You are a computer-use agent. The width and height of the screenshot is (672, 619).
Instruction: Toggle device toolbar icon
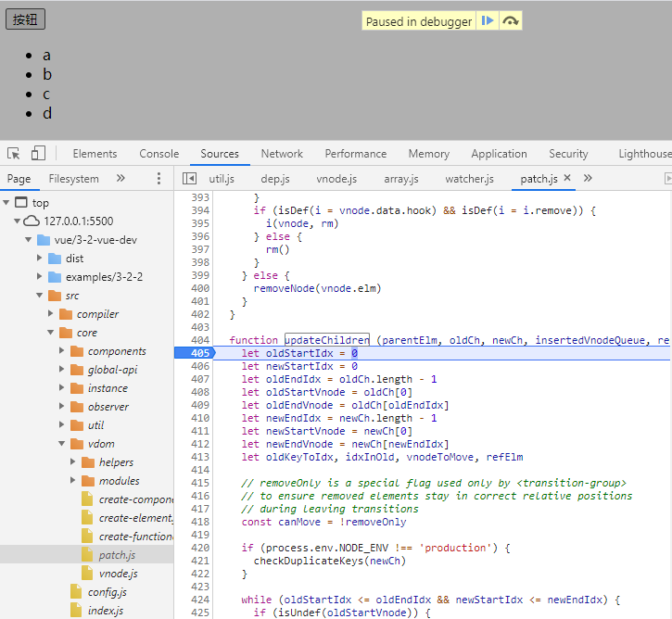tap(38, 153)
